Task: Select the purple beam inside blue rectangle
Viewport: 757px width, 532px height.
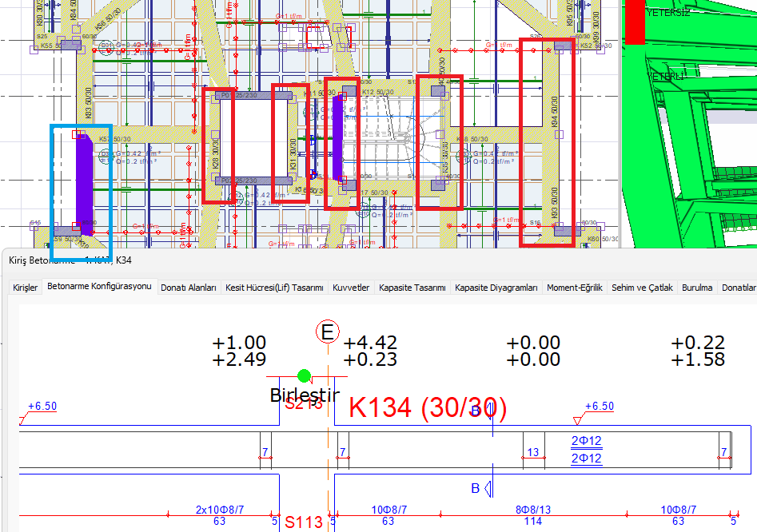Action: [x=83, y=179]
